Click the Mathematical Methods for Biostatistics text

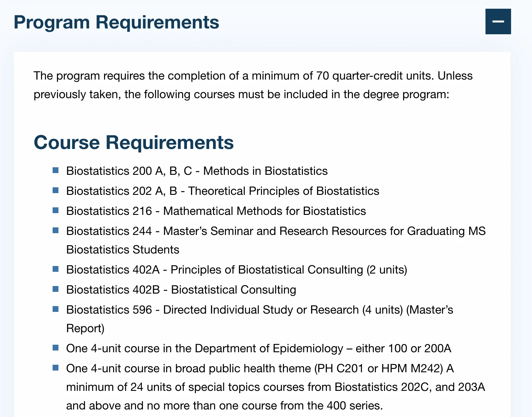[x=265, y=211]
